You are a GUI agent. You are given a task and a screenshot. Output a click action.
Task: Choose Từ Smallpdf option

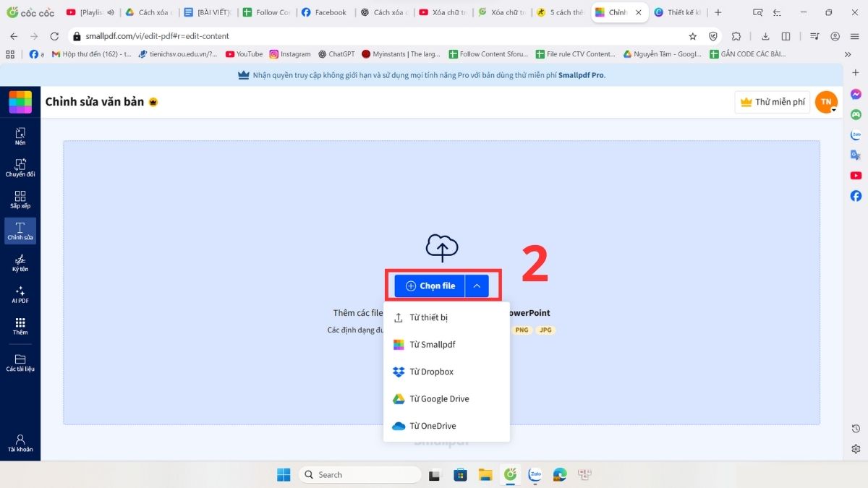coord(446,345)
